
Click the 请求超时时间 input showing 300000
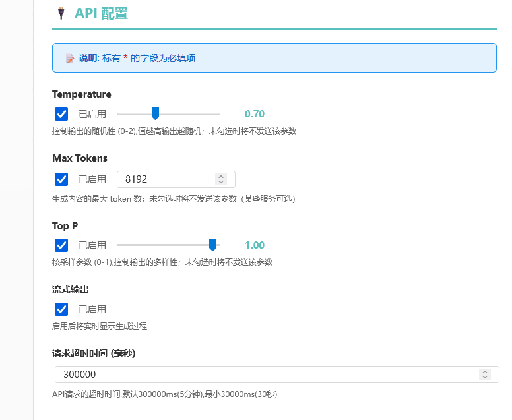coord(277,375)
